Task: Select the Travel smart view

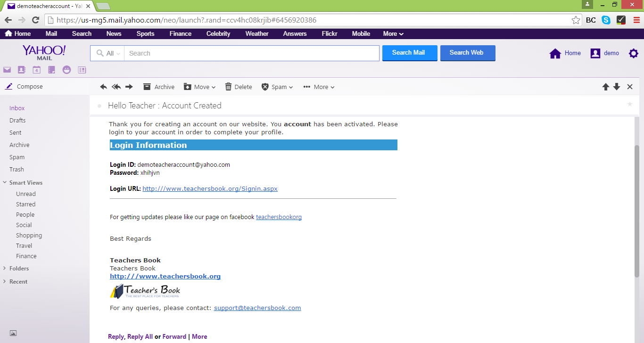Action: tap(24, 245)
